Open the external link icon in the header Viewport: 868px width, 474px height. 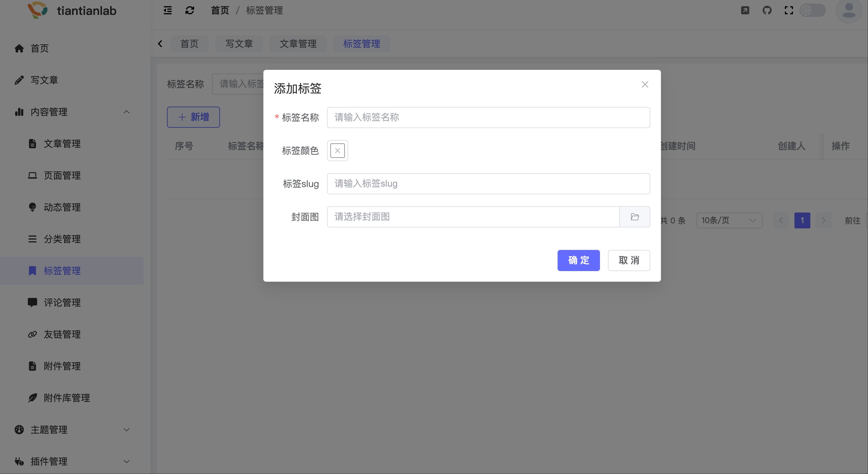click(745, 11)
